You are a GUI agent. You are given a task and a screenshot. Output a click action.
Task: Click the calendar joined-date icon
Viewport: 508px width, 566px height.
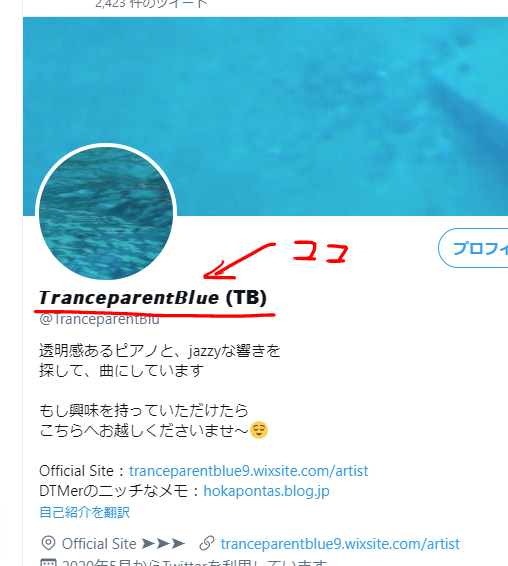click(48, 562)
